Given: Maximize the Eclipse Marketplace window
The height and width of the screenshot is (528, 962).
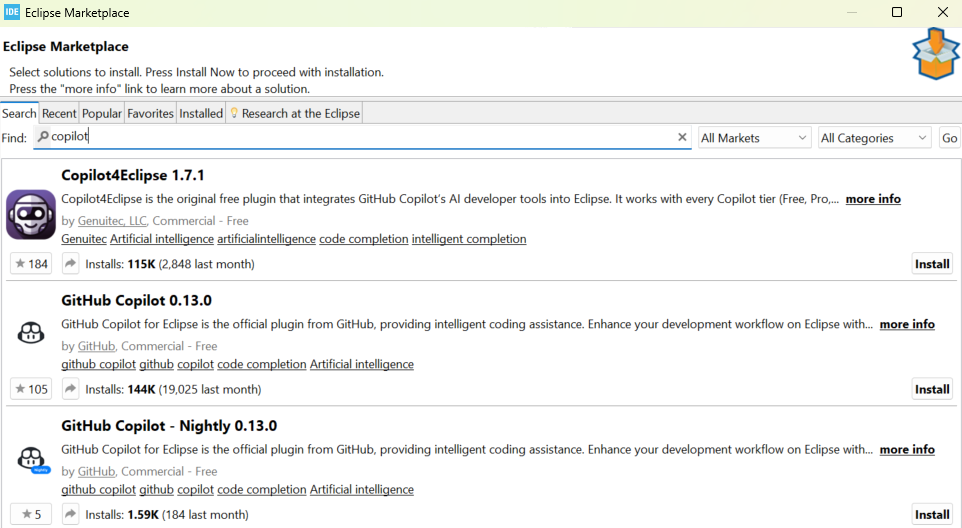Looking at the screenshot, I should click(x=896, y=12).
